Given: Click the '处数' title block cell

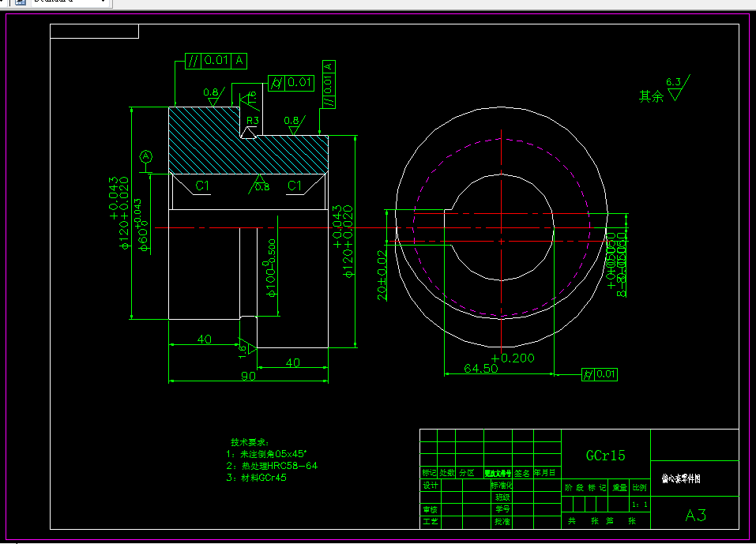Looking at the screenshot, I should (x=447, y=473).
